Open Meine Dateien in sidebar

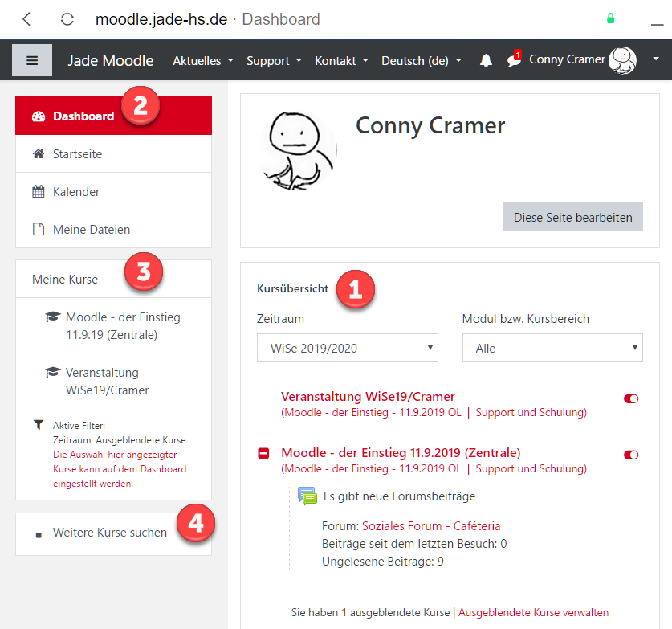pos(113,230)
